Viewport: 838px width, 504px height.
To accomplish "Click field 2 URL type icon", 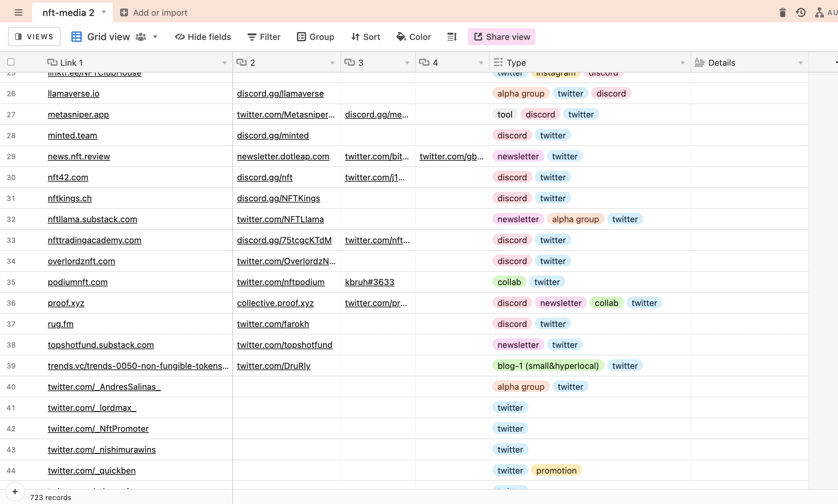I will coord(242,62).
